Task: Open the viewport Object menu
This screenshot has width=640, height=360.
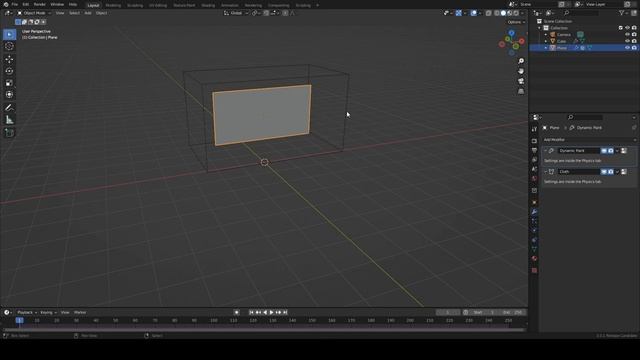Action: point(101,13)
